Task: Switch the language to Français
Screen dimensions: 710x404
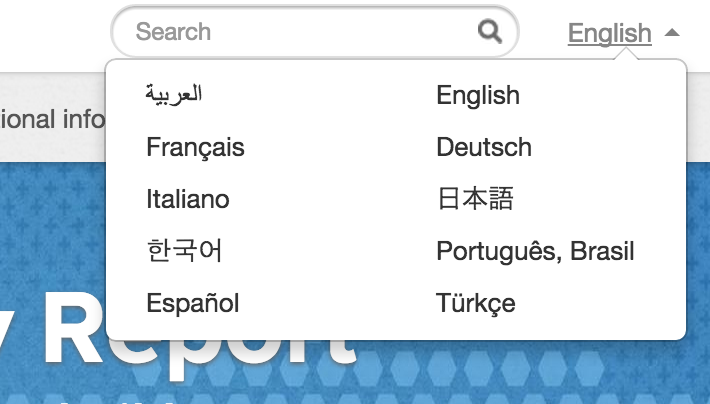Action: (x=195, y=148)
